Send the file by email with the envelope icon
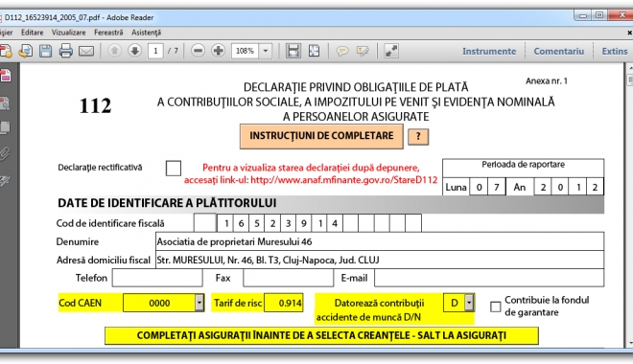 [86, 51]
